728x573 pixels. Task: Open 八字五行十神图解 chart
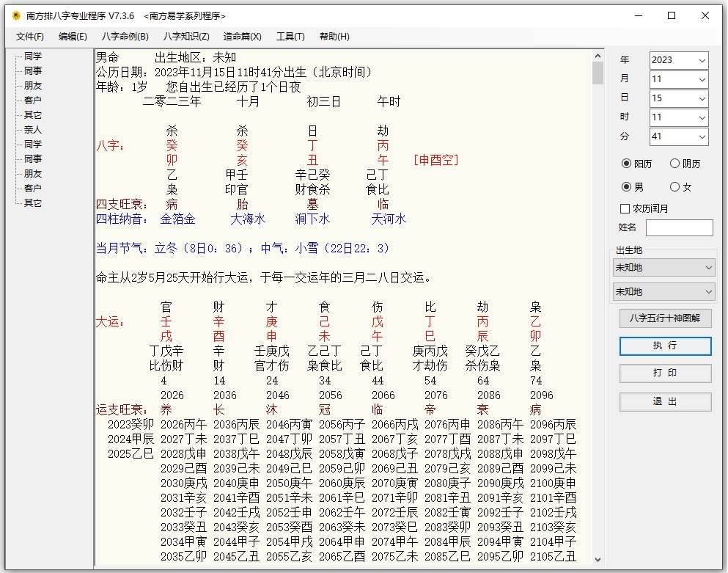point(665,318)
